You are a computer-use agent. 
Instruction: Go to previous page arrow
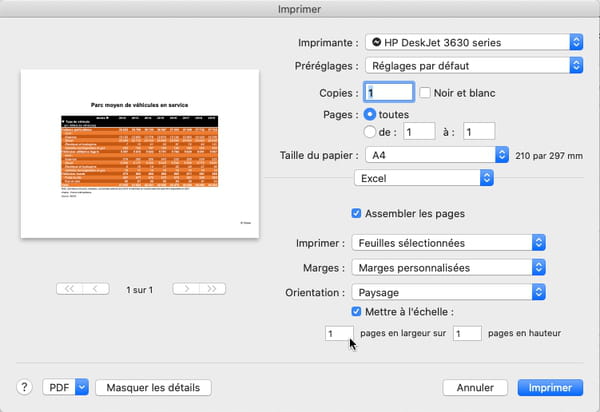[96, 289]
